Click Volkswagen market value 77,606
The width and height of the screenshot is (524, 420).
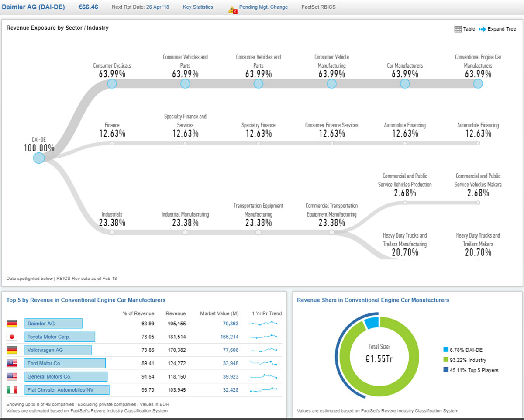coord(231,350)
